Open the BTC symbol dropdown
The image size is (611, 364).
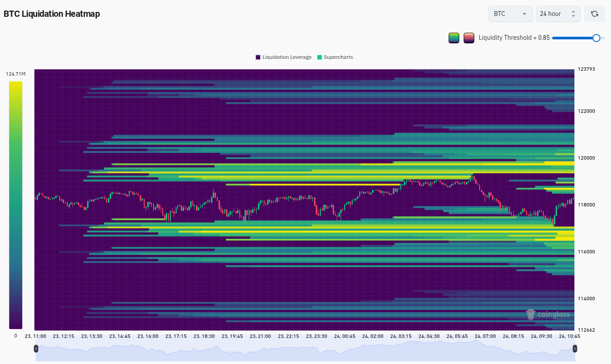[510, 14]
